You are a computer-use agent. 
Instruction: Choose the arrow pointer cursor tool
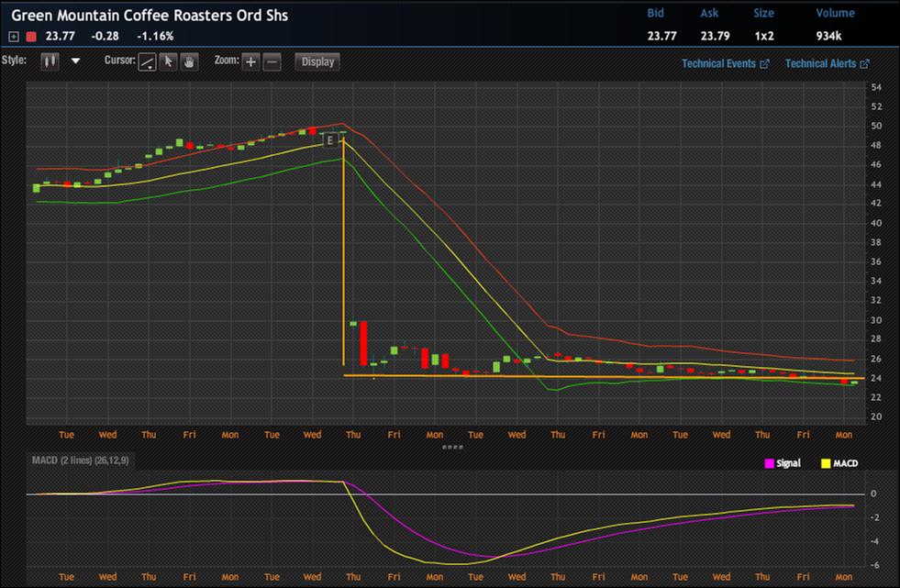click(168, 61)
